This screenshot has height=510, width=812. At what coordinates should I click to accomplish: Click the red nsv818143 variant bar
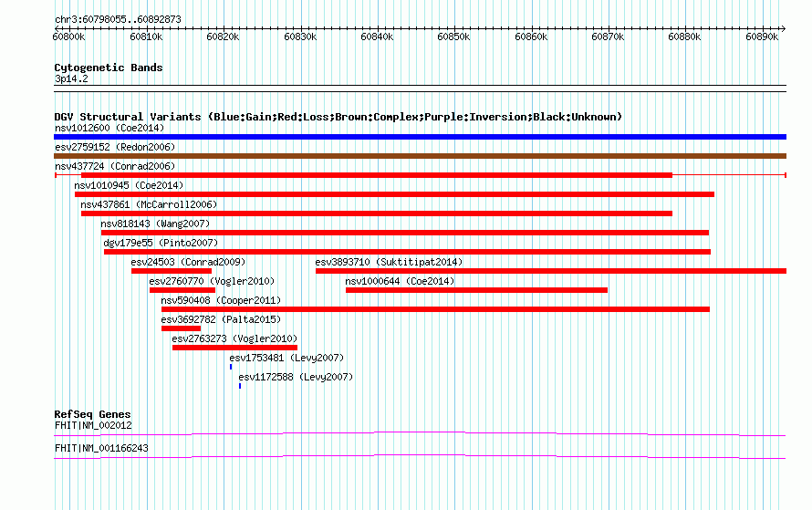[405, 233]
